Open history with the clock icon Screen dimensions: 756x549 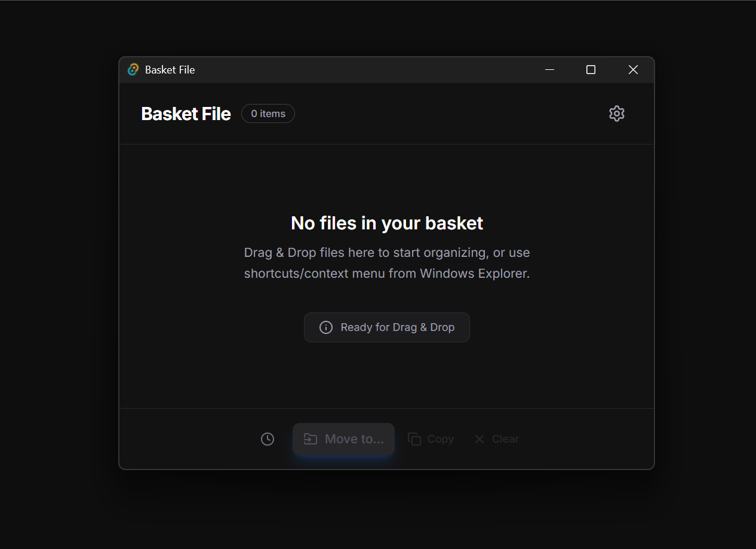pyautogui.click(x=268, y=439)
